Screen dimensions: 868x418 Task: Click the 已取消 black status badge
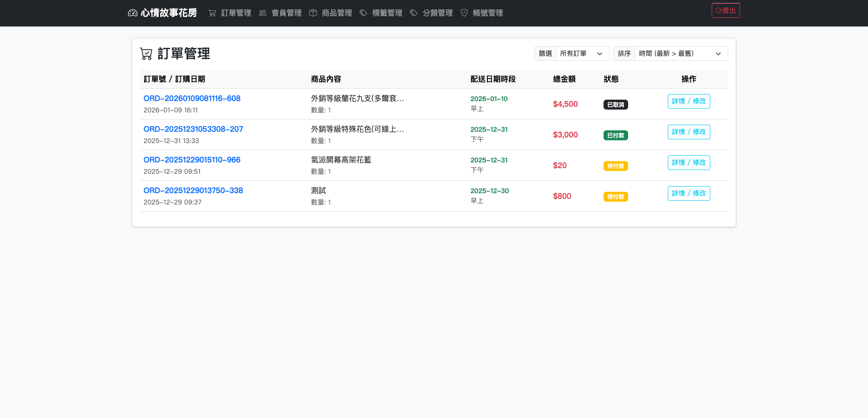click(615, 104)
